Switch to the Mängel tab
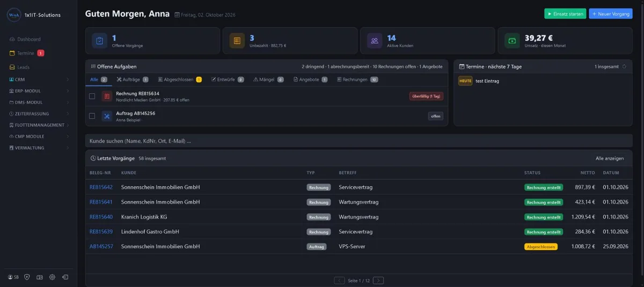Screen dimensions: 644x287 (x=268, y=80)
